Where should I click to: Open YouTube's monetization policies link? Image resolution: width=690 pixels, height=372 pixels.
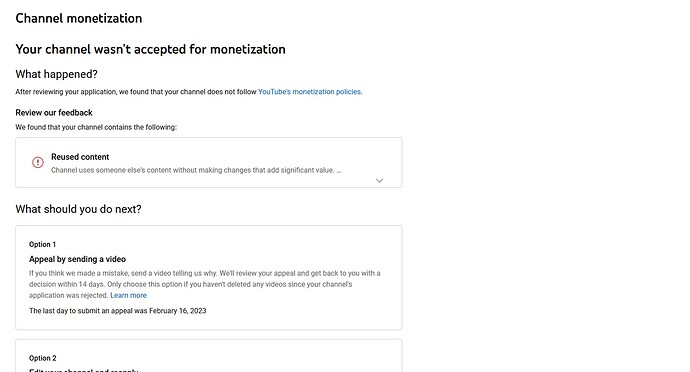pyautogui.click(x=310, y=92)
